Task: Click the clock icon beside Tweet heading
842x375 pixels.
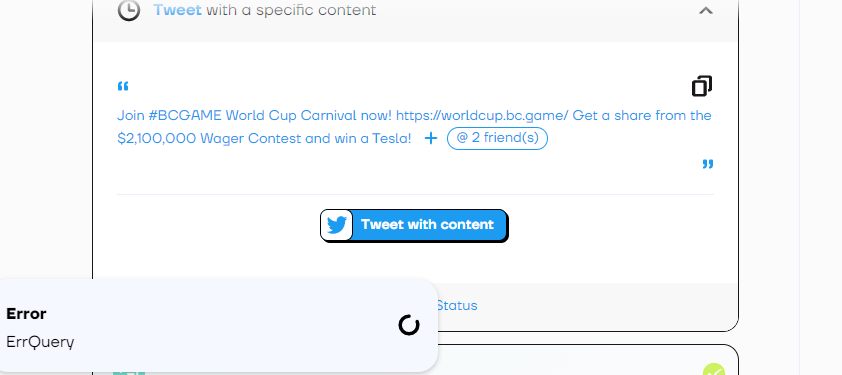Action: click(x=129, y=10)
